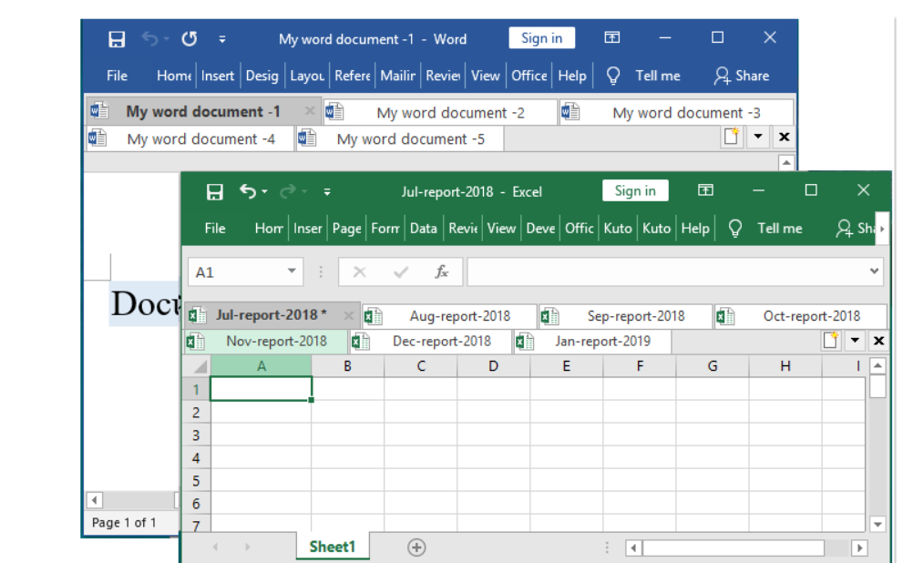Click the Save icon in Word title bar

[x=117, y=39]
